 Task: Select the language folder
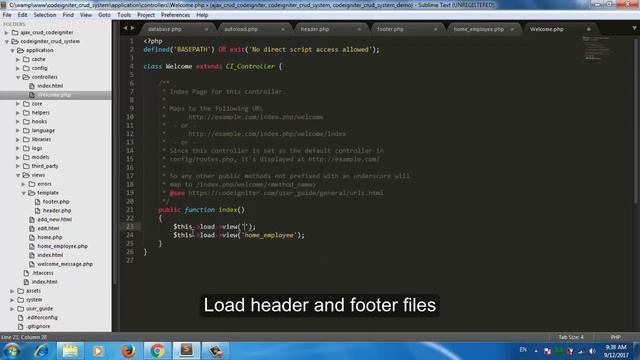pyautogui.click(x=43, y=131)
